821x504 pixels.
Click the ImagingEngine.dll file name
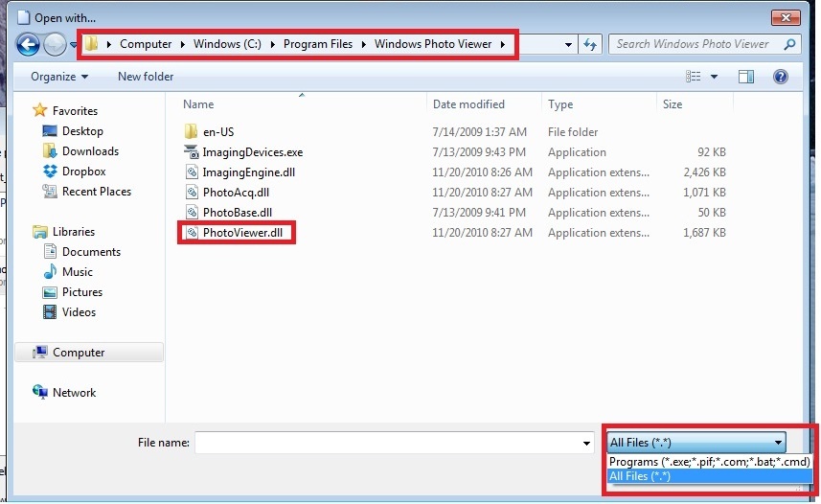click(x=249, y=172)
